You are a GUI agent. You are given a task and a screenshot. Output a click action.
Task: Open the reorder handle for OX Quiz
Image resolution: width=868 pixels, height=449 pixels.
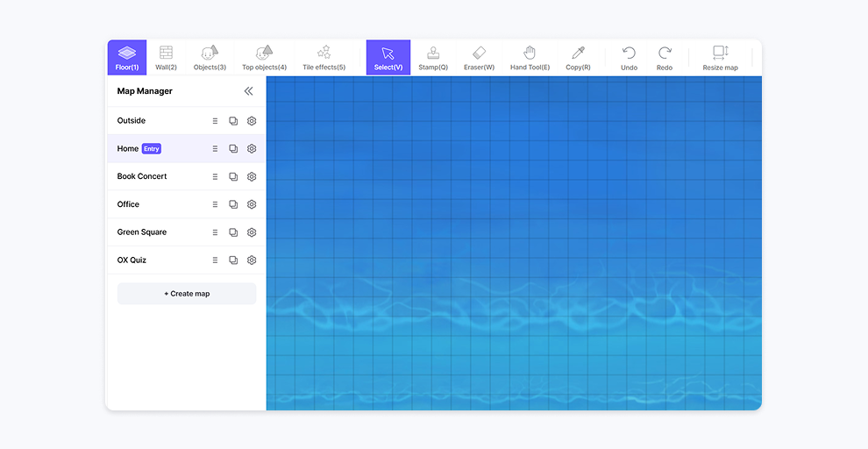click(216, 260)
